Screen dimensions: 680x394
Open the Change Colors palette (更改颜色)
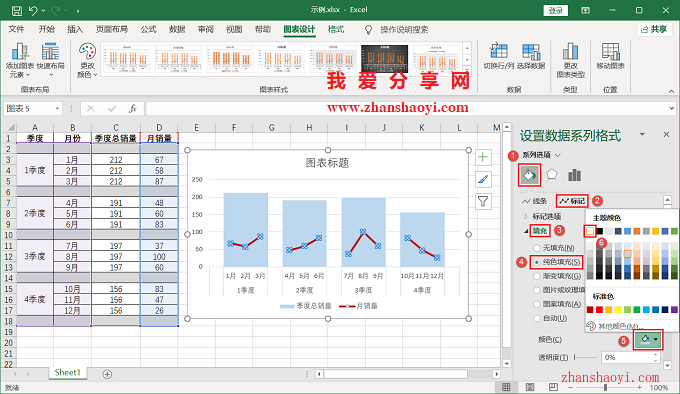(x=87, y=60)
